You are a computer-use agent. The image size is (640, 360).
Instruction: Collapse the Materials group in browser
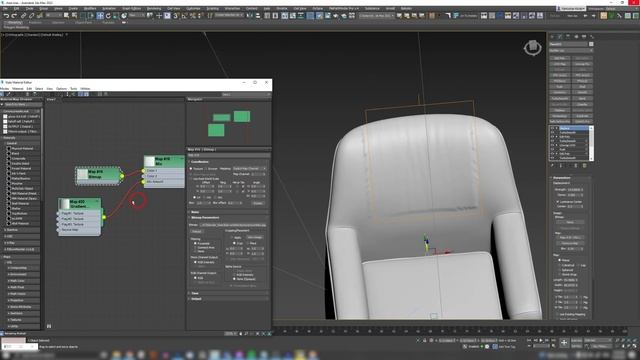pyautogui.click(x=20, y=138)
